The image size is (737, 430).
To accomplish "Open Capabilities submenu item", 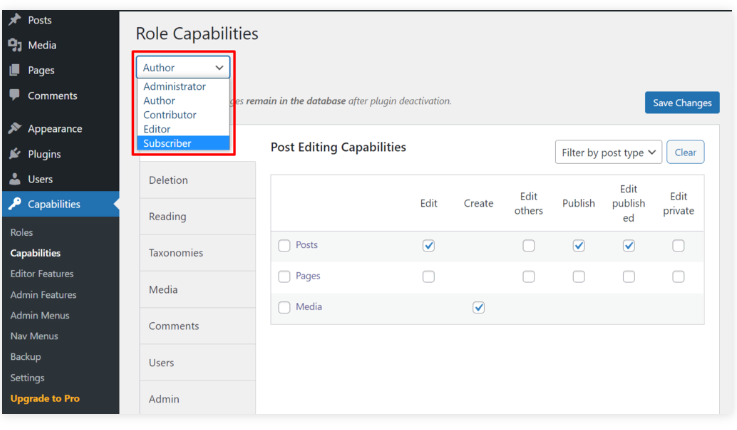I will (35, 253).
